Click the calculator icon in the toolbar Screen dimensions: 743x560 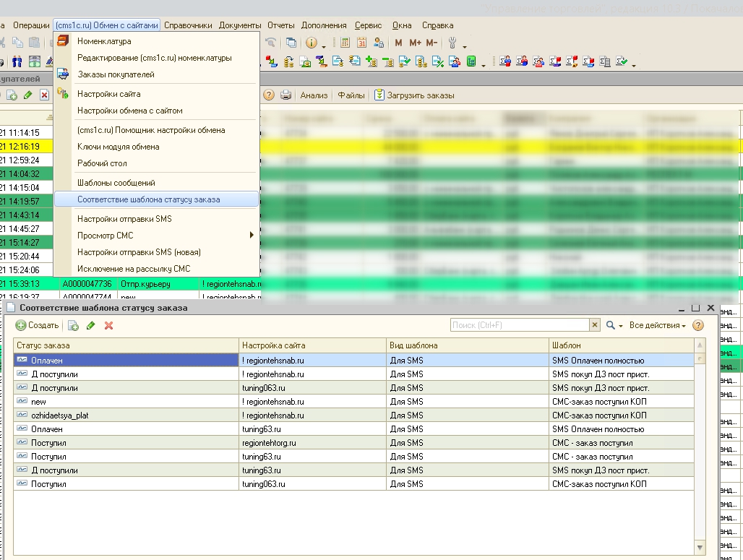(345, 43)
